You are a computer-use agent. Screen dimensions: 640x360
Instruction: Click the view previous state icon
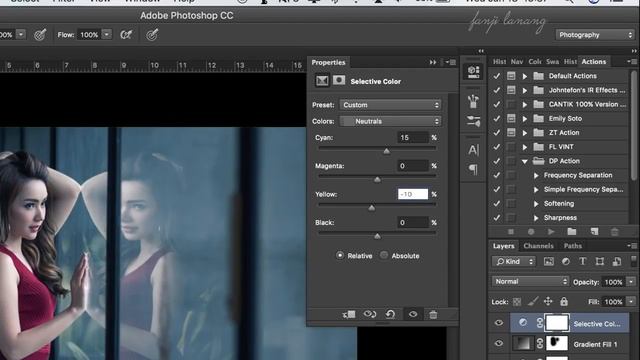(370, 314)
